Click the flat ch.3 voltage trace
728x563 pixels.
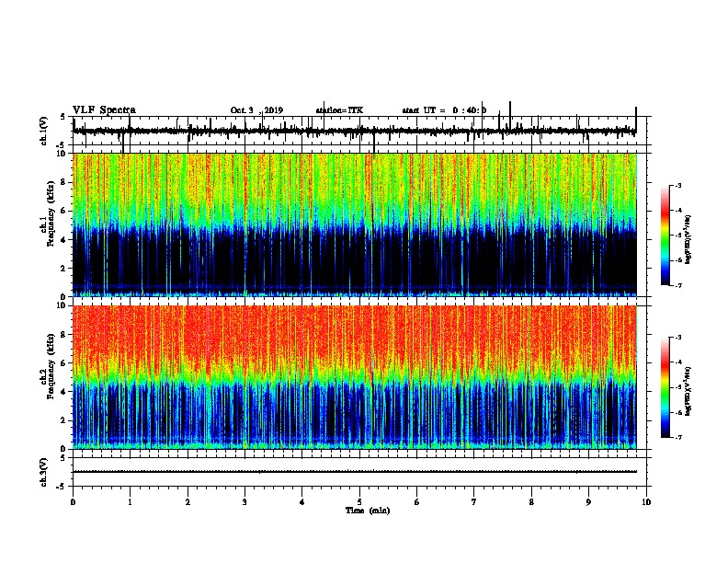354,472
